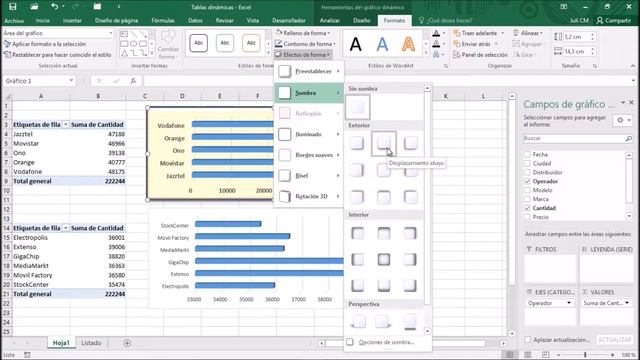Open the Rotación 3D submenu
Screen dimensions: 640x360
point(309,196)
